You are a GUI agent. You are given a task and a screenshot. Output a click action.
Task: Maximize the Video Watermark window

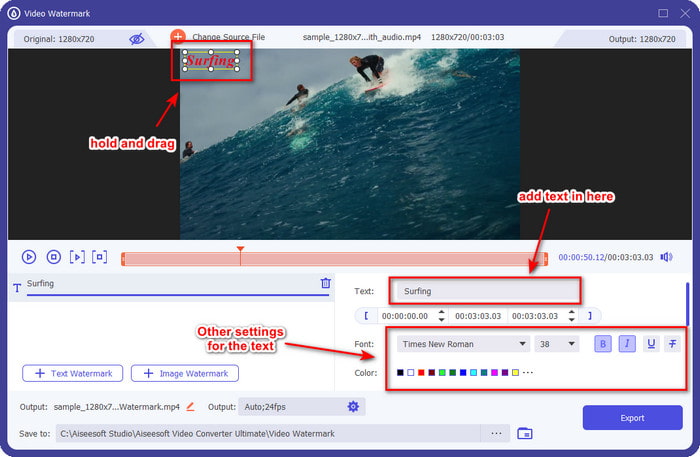click(663, 13)
